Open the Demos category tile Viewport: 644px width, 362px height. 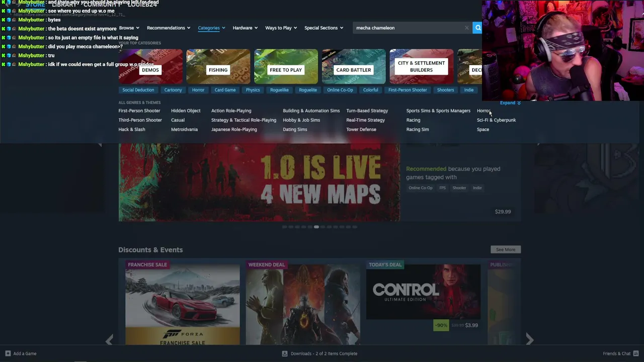click(x=150, y=66)
